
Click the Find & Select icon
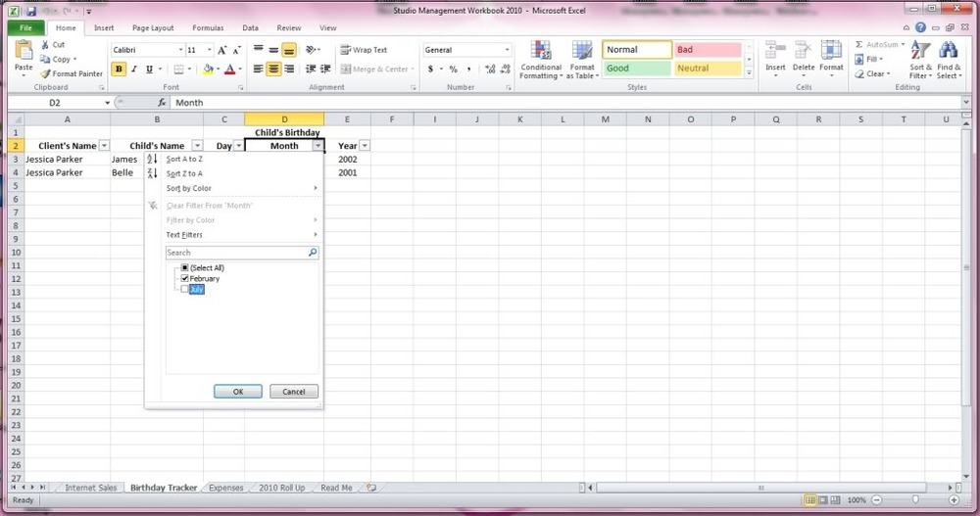[948, 59]
